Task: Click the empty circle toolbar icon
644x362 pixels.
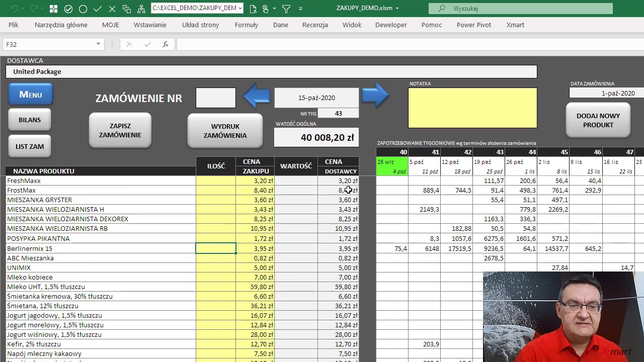Action: (83, 9)
